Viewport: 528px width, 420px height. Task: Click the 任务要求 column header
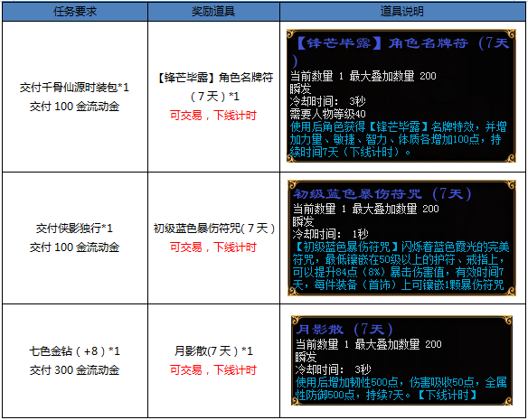[75, 12]
